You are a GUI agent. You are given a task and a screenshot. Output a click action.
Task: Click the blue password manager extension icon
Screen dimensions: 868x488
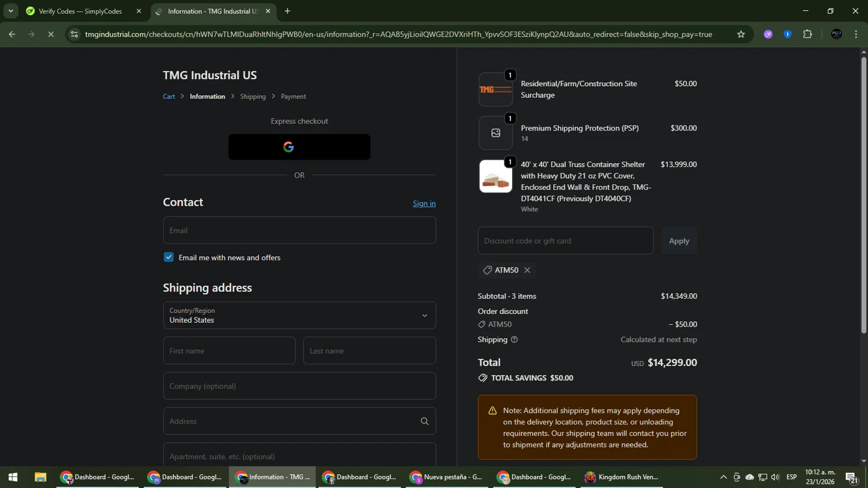coord(788,34)
